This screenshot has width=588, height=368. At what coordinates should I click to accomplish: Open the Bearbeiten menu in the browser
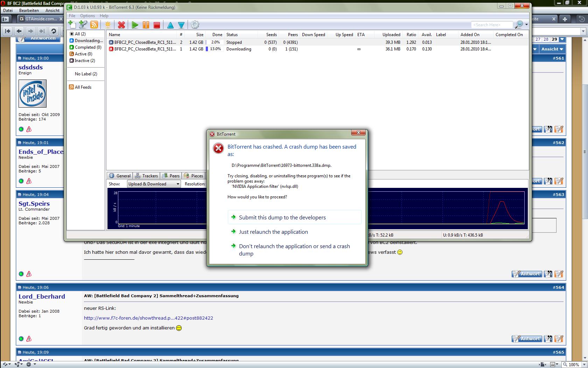click(x=29, y=11)
